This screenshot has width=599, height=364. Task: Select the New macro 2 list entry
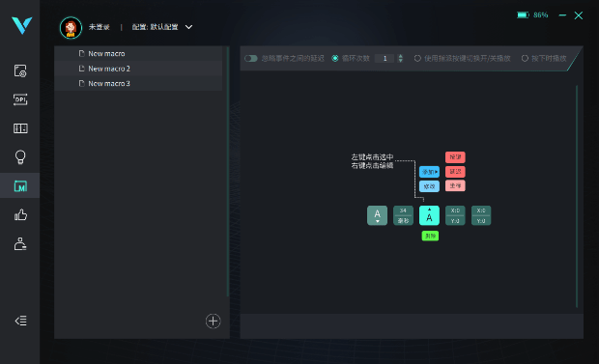[138, 69]
